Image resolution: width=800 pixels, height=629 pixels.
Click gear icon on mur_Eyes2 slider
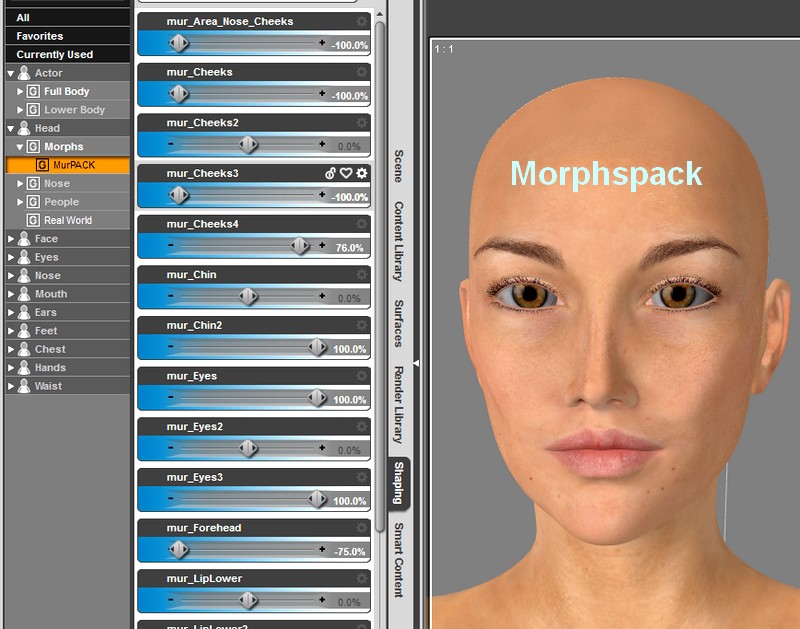(362, 426)
